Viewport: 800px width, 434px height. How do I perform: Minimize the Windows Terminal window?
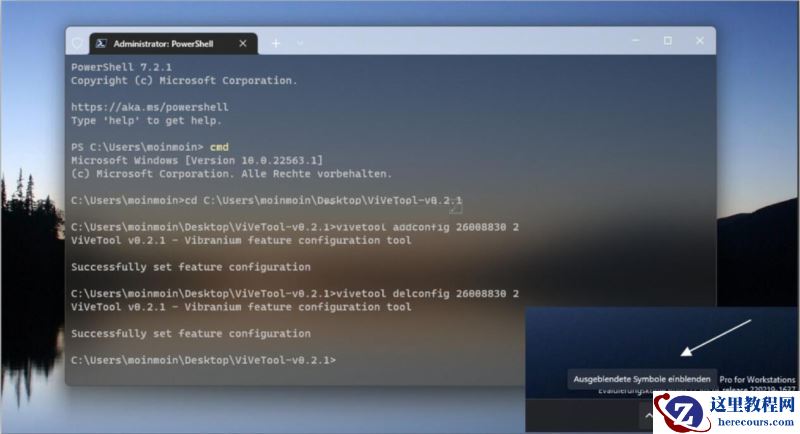(x=636, y=40)
